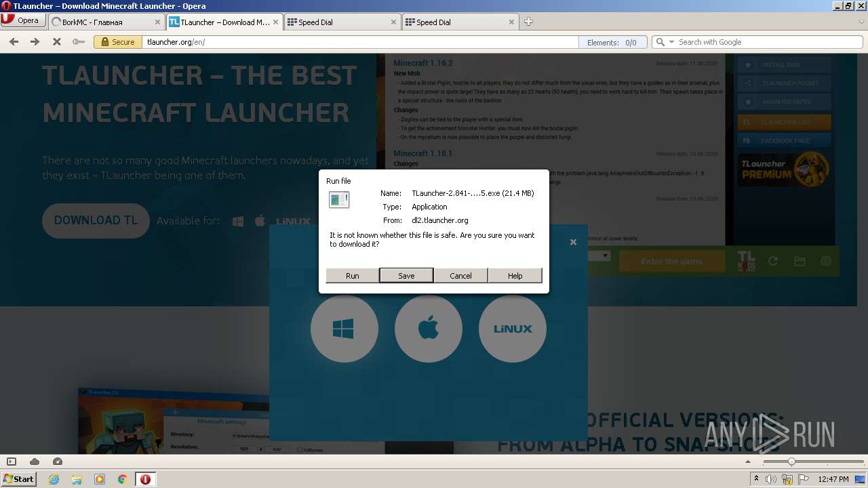This screenshot has height=488, width=868.
Task: Stop page loading with X icon
Action: [x=57, y=42]
